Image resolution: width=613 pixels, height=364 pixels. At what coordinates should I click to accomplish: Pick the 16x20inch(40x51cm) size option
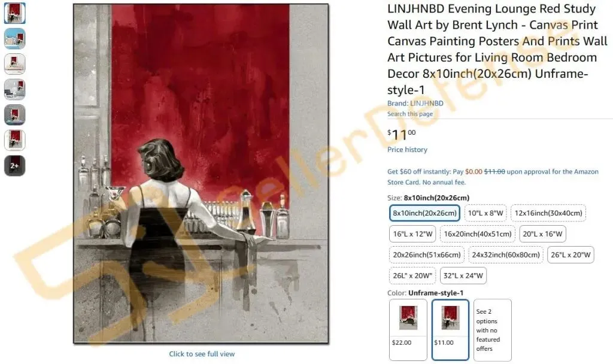[477, 234]
